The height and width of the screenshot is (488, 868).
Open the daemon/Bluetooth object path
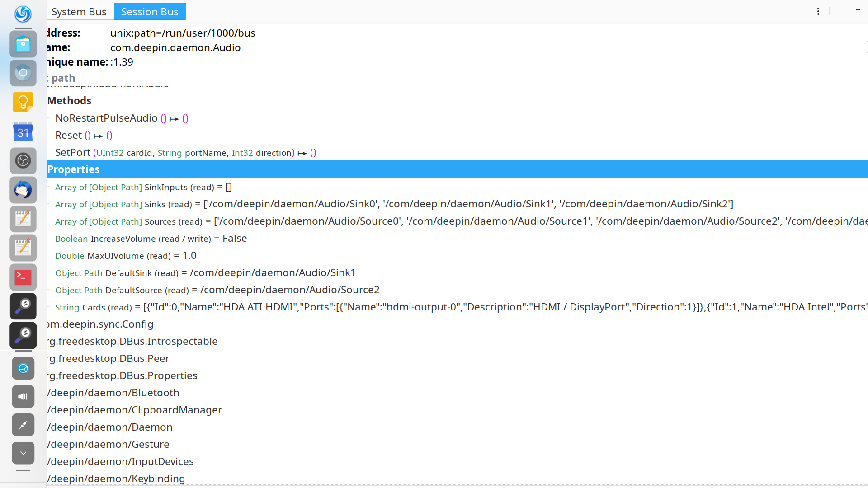click(x=113, y=393)
